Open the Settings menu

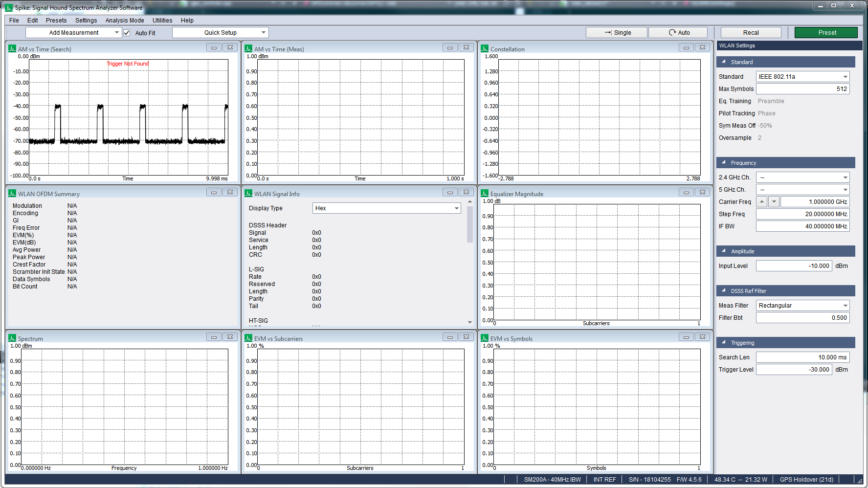tap(86, 21)
